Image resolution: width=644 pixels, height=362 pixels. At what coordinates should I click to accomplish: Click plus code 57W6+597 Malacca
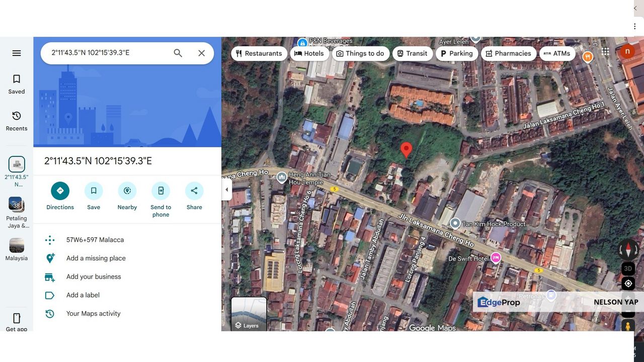(95, 240)
